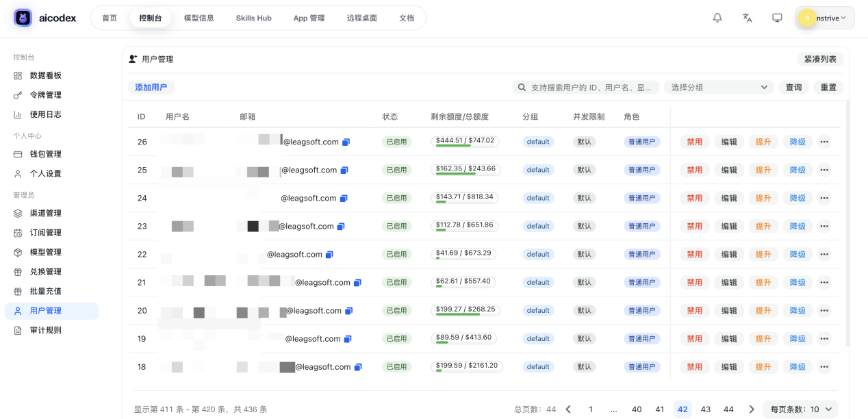The height and width of the screenshot is (419, 868).
Task: Disable user ID 25 with 禁用
Action: pyautogui.click(x=694, y=170)
